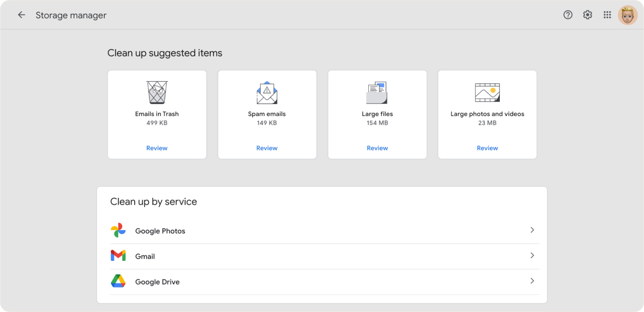Image resolution: width=644 pixels, height=312 pixels.
Task: Expand the Google Drive row chevron
Action: pos(532,281)
